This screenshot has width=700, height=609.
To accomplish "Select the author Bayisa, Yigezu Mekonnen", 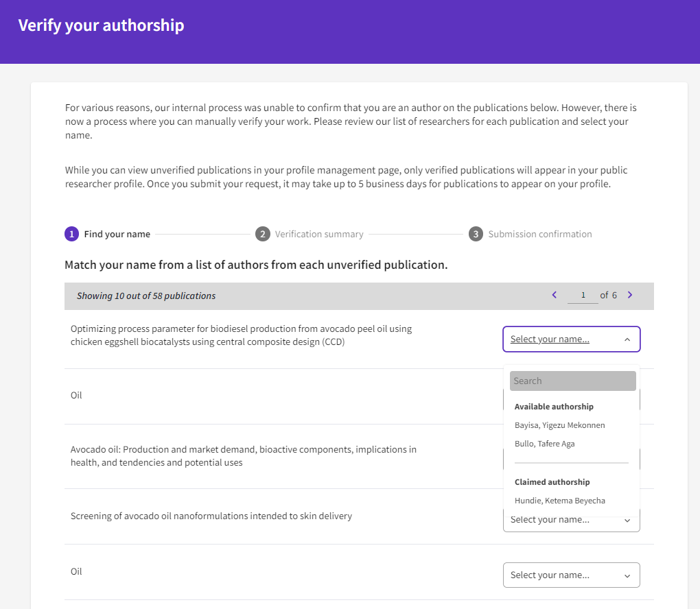I will point(559,425).
